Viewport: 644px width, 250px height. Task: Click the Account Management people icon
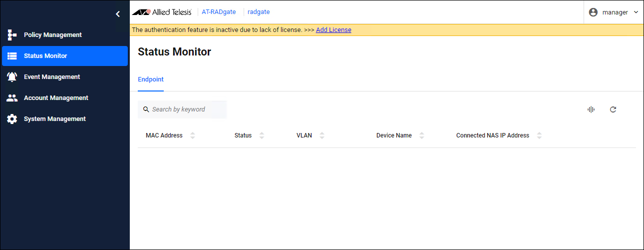tap(12, 98)
